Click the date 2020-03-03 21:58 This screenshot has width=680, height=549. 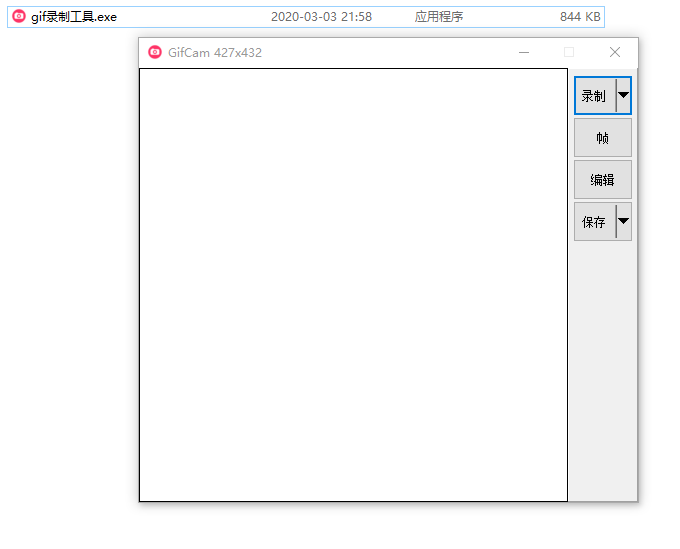click(x=321, y=17)
